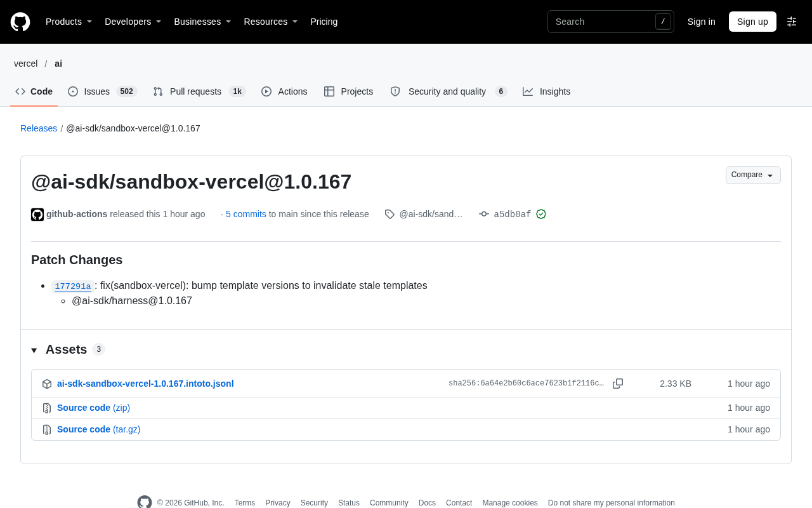Screen dimensions: 812x508
Task: Open the Pricing page
Action: click(324, 22)
